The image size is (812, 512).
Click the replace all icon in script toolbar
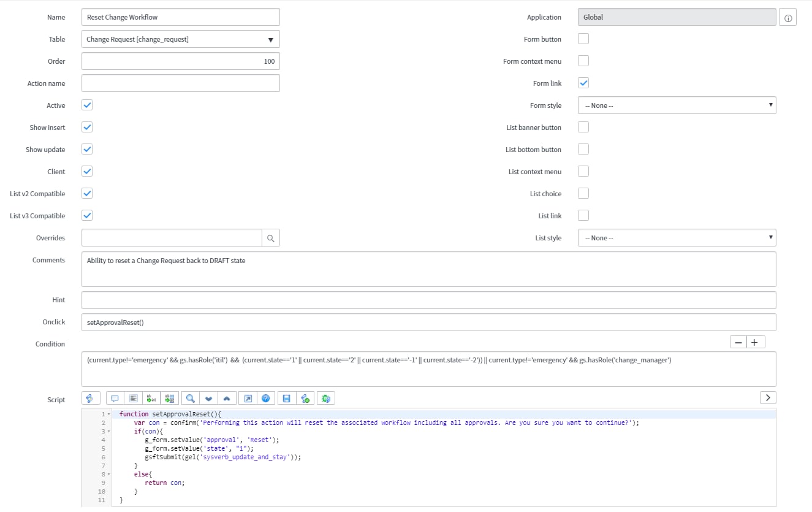point(169,399)
